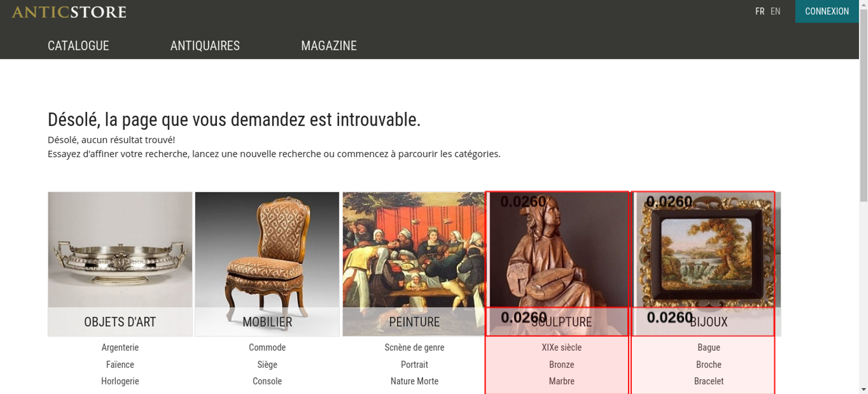This screenshot has width=868, height=394.
Task: Click the AnticStore logo
Action: coord(69,12)
